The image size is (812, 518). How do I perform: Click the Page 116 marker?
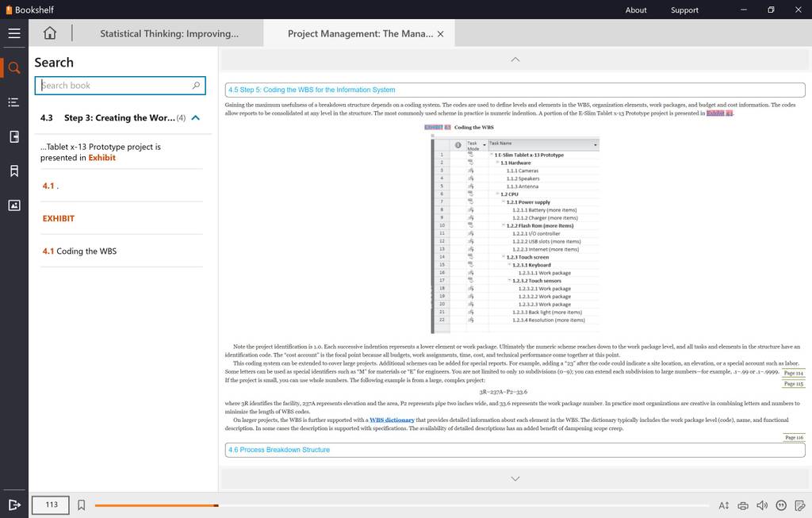[x=794, y=438]
